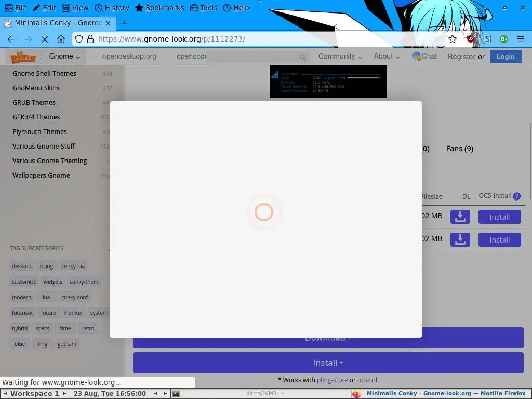The image size is (532, 399).
Task: Open GnoMenu Skins category
Action: pos(36,88)
